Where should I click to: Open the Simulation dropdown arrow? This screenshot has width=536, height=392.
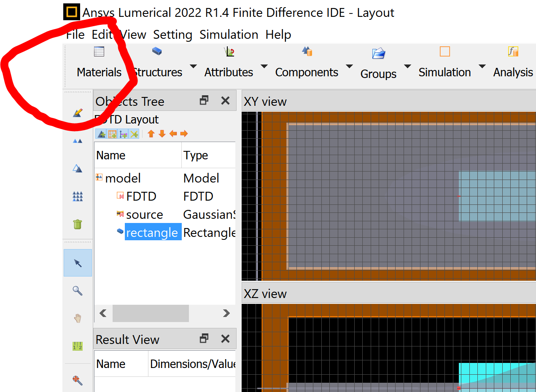click(x=482, y=66)
